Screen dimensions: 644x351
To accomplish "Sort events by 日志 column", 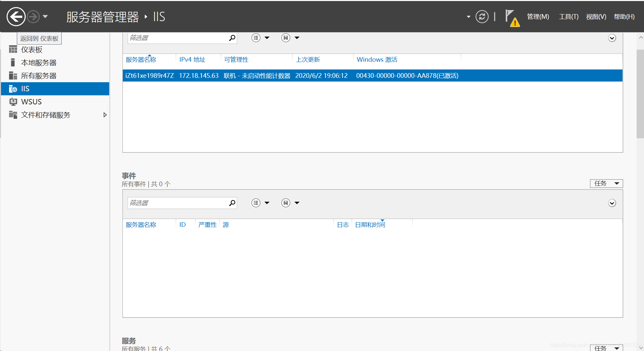I will [x=343, y=224].
